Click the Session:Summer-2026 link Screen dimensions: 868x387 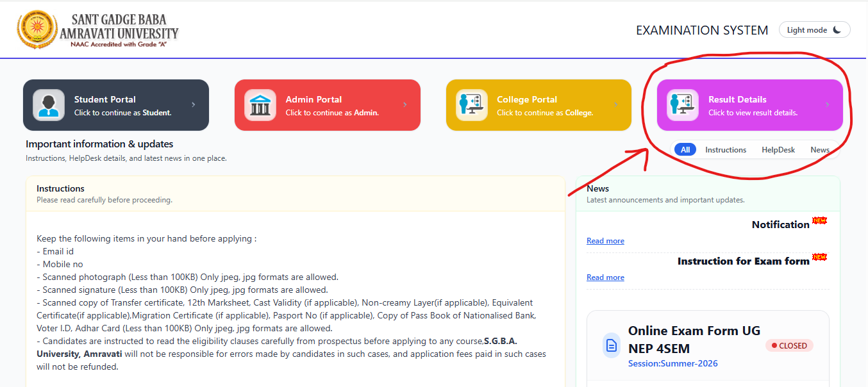click(x=673, y=363)
